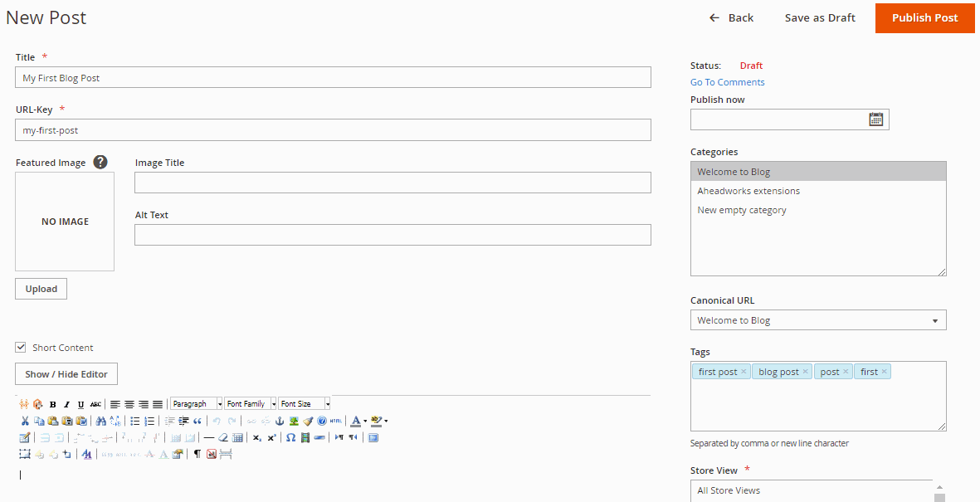Apply text color with A icon
The width and height of the screenshot is (980, 502).
356,421
